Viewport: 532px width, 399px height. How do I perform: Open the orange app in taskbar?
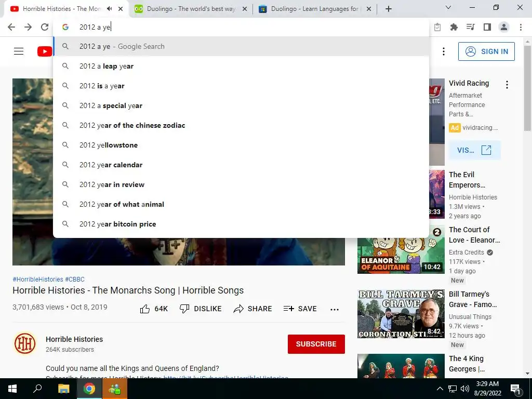coord(115,389)
